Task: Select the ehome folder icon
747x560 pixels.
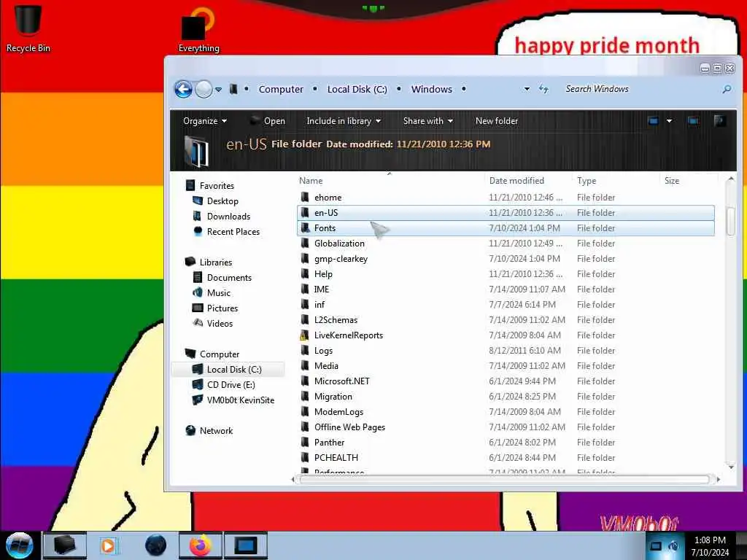Action: 305,197
